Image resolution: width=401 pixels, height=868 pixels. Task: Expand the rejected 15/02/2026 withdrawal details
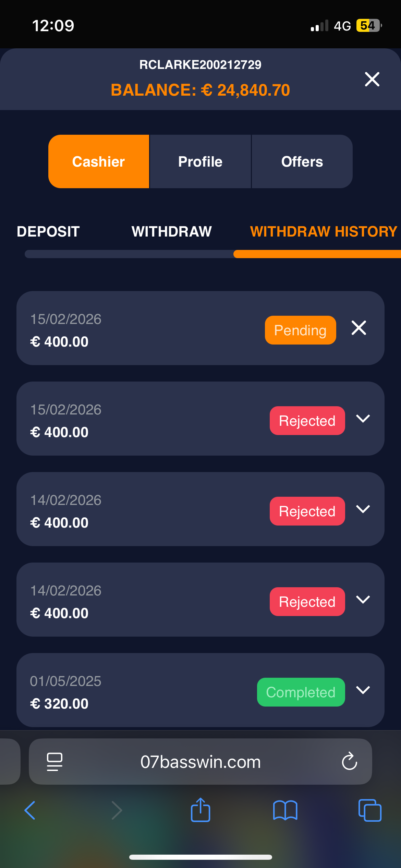pos(363,419)
